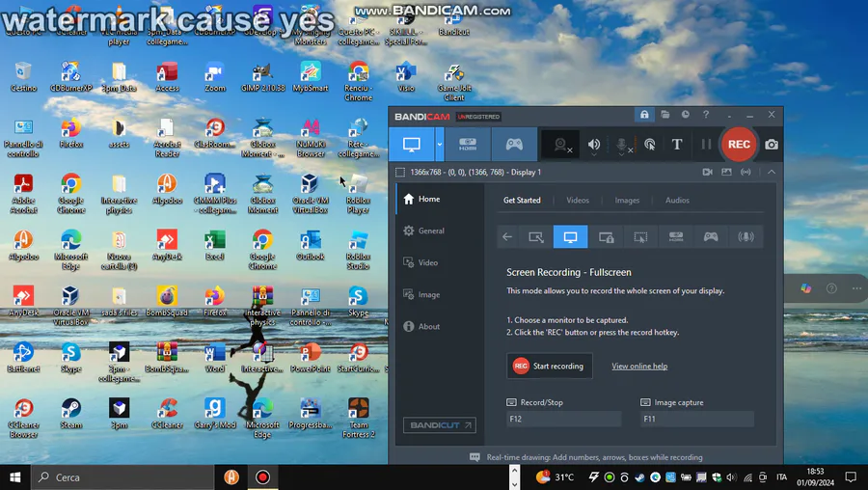Open the notification center icon
Viewport: 868px width, 490px height.
[851, 477]
